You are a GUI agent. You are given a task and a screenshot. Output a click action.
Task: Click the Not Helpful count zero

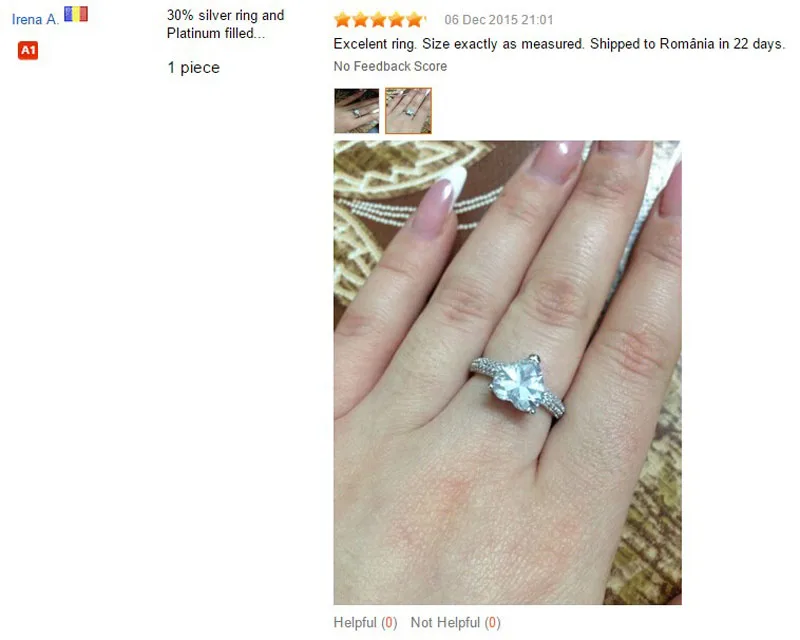(492, 623)
